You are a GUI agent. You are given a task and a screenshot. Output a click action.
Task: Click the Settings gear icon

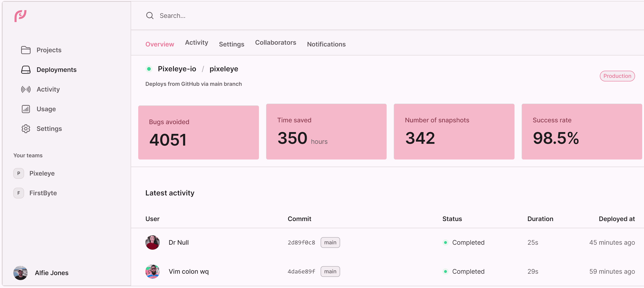click(26, 129)
